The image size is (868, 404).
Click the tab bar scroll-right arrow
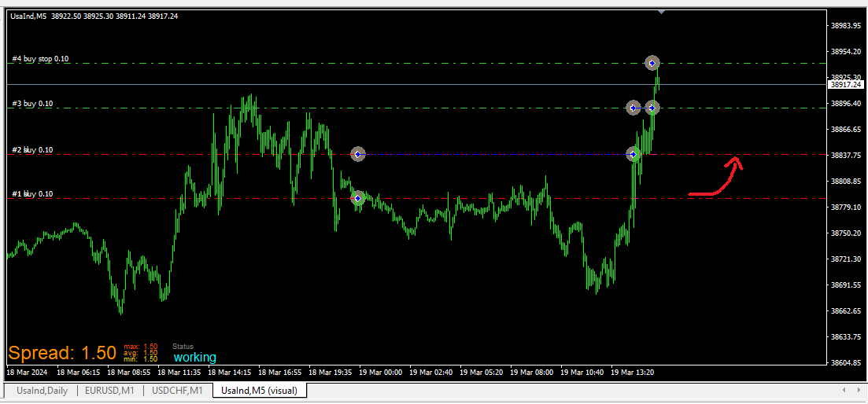point(859,390)
